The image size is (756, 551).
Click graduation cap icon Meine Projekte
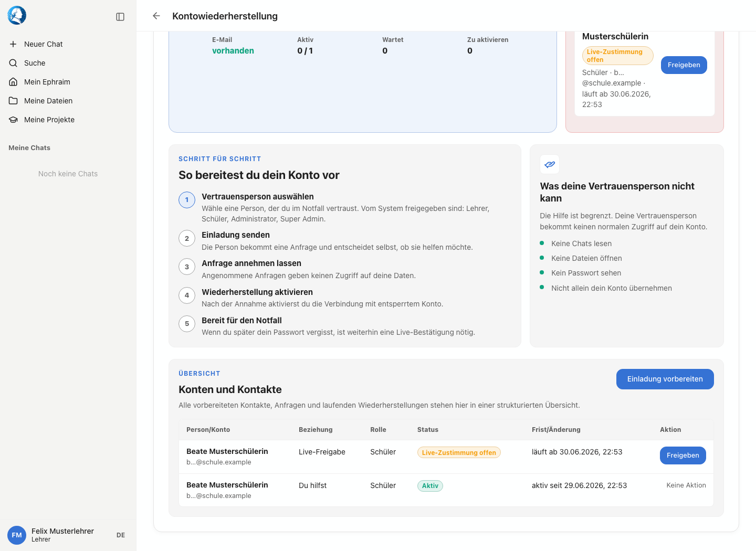(13, 120)
